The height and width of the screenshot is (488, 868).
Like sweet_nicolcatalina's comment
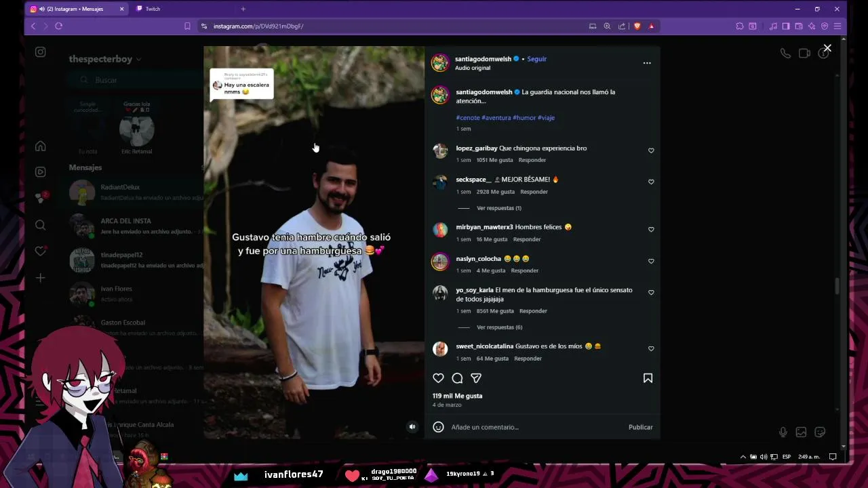[x=651, y=348]
